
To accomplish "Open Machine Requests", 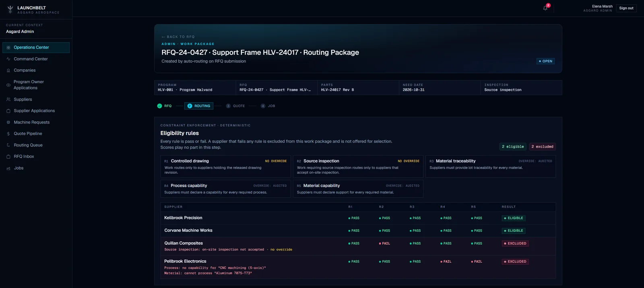I will [36, 122].
